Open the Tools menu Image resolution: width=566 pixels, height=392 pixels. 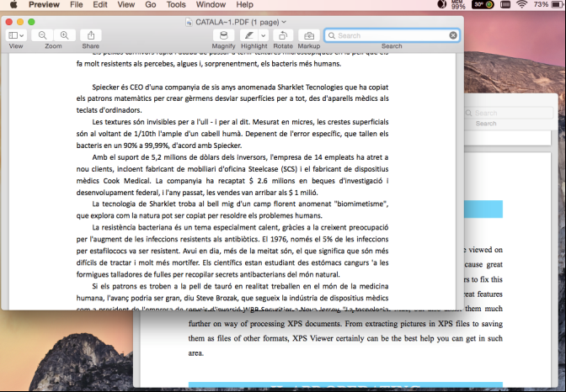coord(176,5)
